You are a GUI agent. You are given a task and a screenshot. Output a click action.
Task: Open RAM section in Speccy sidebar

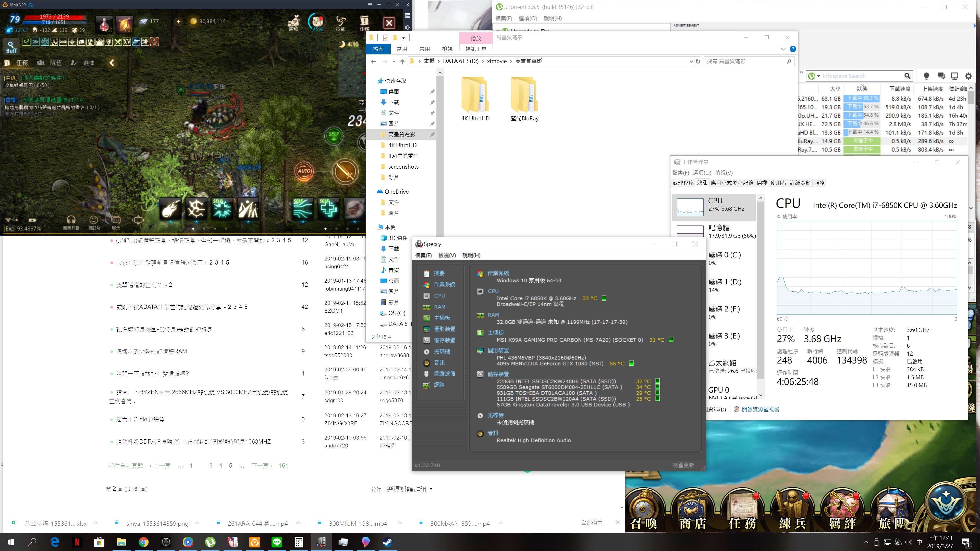(439, 306)
